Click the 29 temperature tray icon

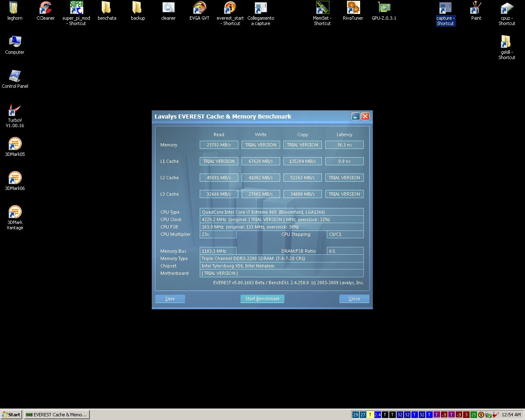pyautogui.click(x=355, y=415)
